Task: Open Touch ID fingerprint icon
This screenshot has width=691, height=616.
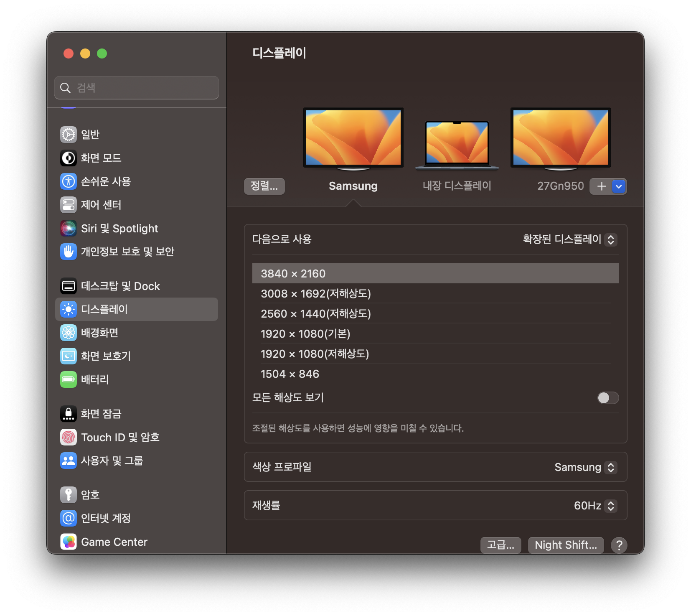Action: [x=69, y=437]
